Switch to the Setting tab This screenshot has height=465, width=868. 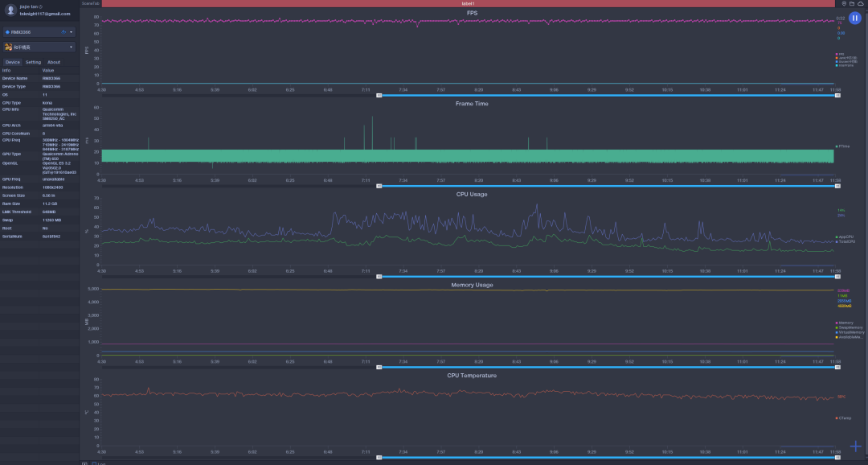(33, 62)
